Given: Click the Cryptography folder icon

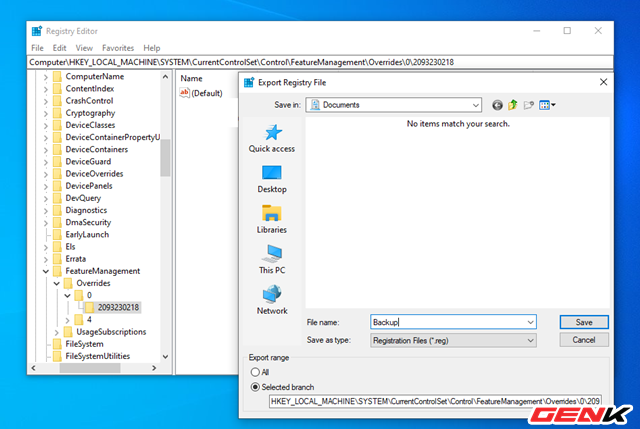Looking at the screenshot, I should (x=58, y=113).
